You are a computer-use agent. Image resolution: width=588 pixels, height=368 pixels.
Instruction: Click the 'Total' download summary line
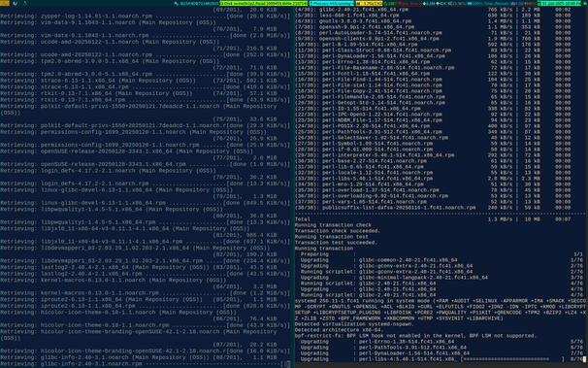pos(433,219)
